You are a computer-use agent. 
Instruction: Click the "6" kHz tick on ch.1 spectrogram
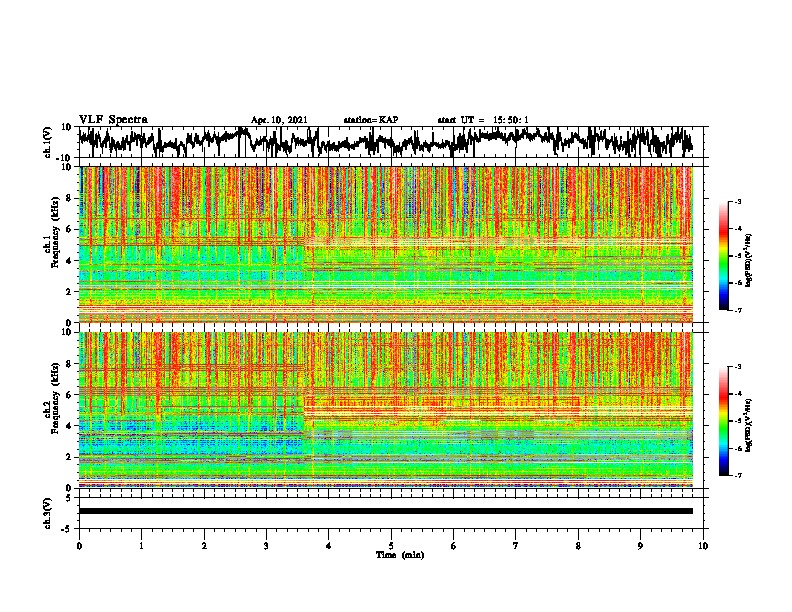click(70, 229)
